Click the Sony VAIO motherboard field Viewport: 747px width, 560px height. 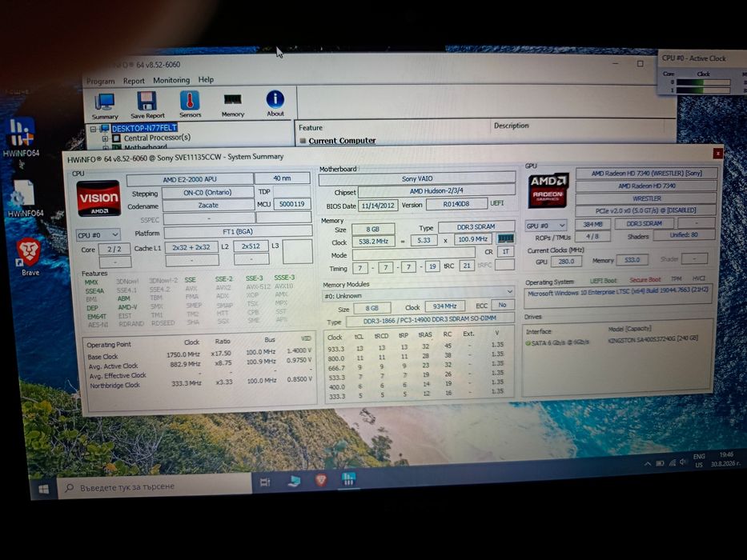pos(417,178)
